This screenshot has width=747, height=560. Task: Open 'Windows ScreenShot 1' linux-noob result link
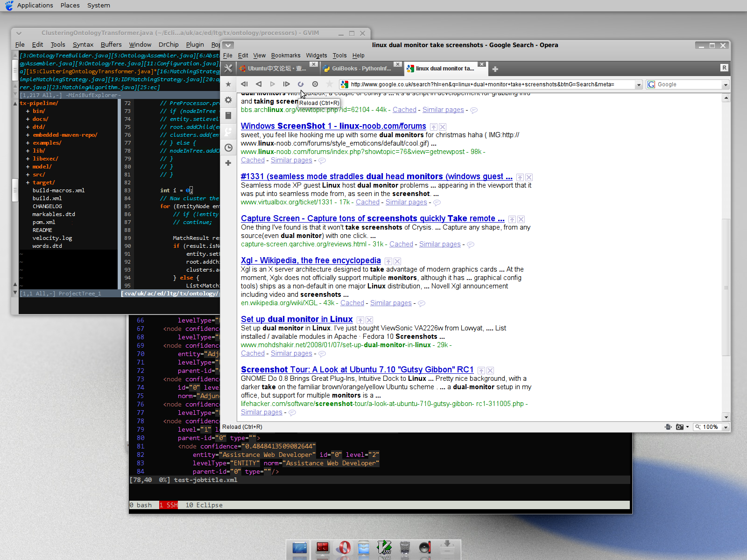[333, 126]
